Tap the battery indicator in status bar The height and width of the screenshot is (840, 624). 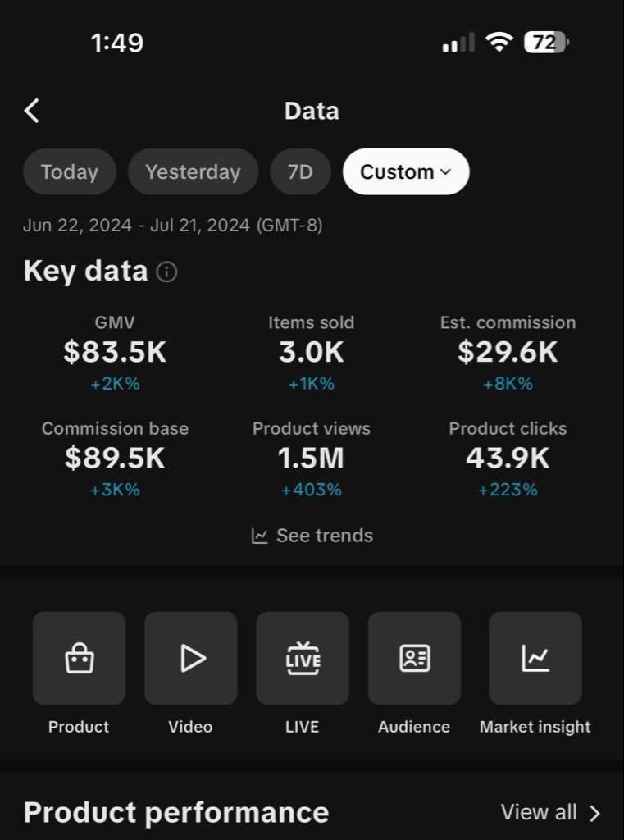[x=547, y=43]
